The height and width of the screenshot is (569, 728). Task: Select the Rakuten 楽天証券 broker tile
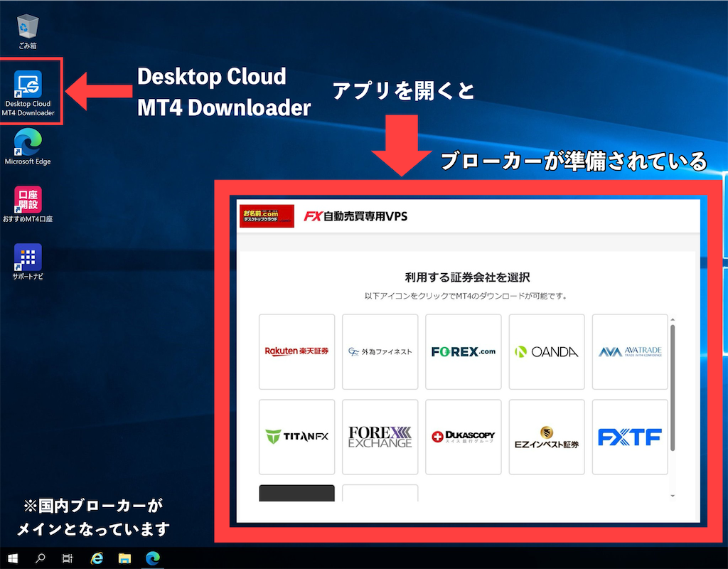(x=296, y=351)
